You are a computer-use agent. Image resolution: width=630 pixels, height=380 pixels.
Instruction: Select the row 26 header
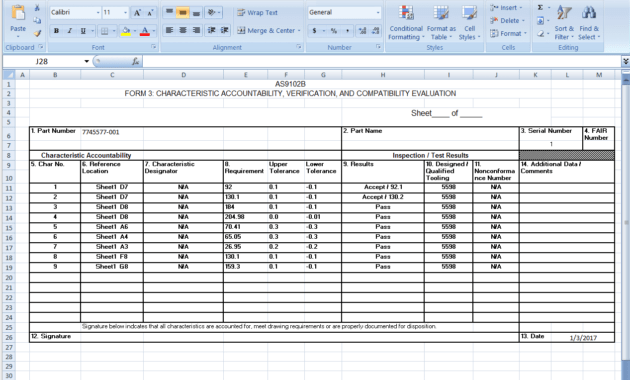9,337
